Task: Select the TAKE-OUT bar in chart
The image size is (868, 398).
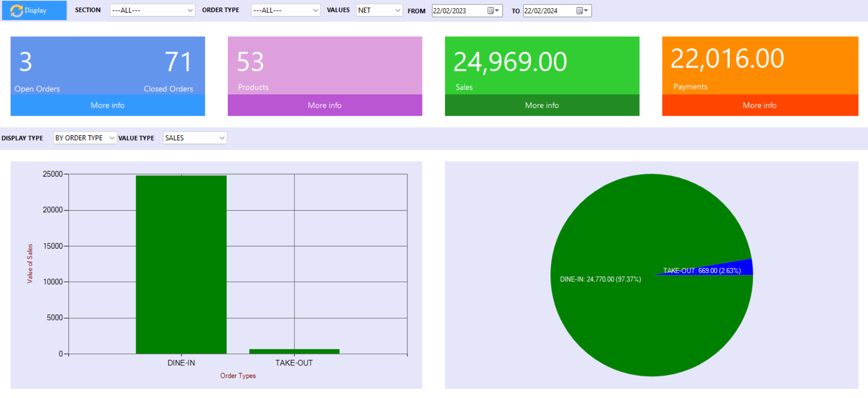Action: pos(294,351)
